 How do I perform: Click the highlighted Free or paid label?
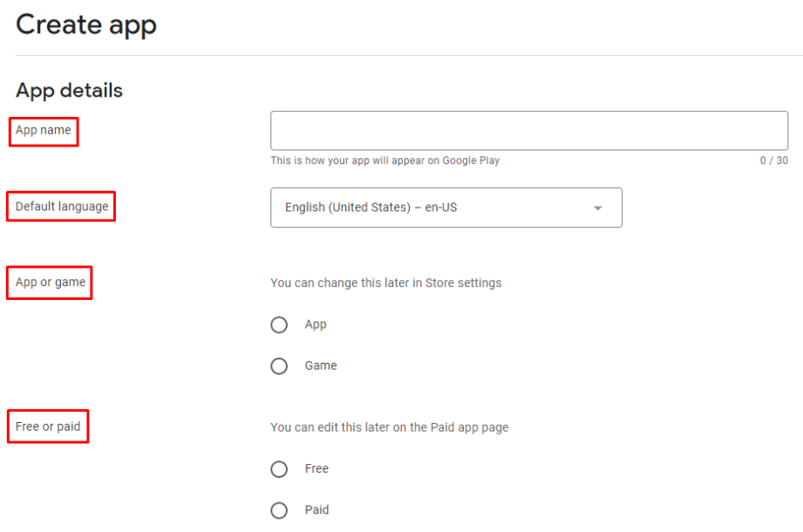(x=47, y=426)
